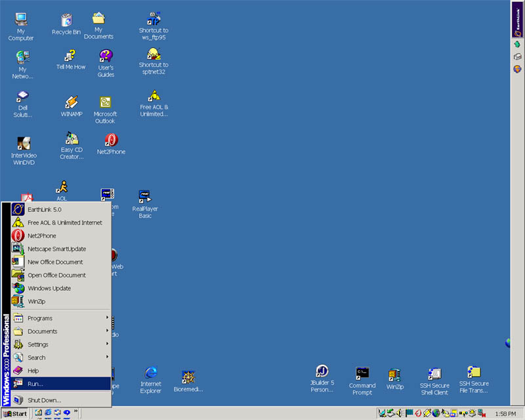
Task: Open Command Prompt desktop shortcut
Action: pos(362,381)
